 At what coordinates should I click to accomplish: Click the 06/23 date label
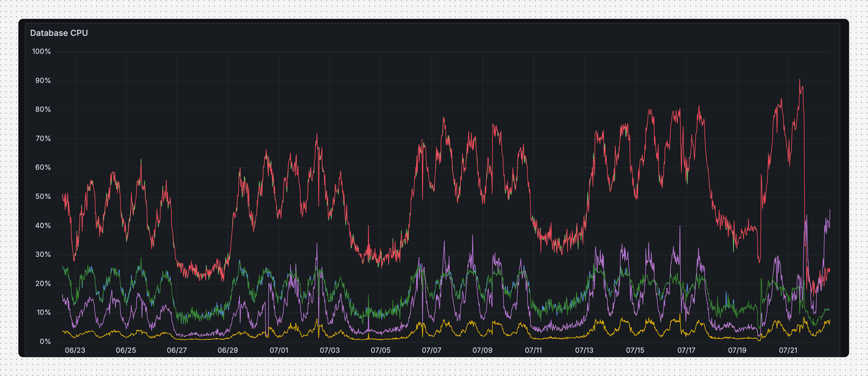tap(75, 350)
